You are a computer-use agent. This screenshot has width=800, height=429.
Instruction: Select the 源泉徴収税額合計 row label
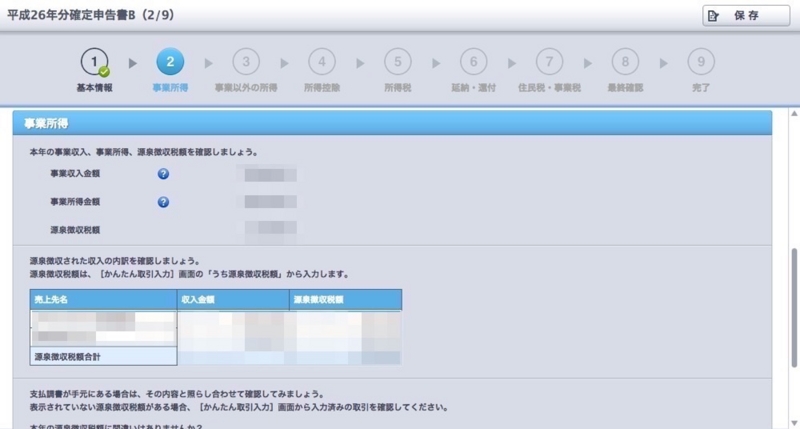click(x=104, y=357)
